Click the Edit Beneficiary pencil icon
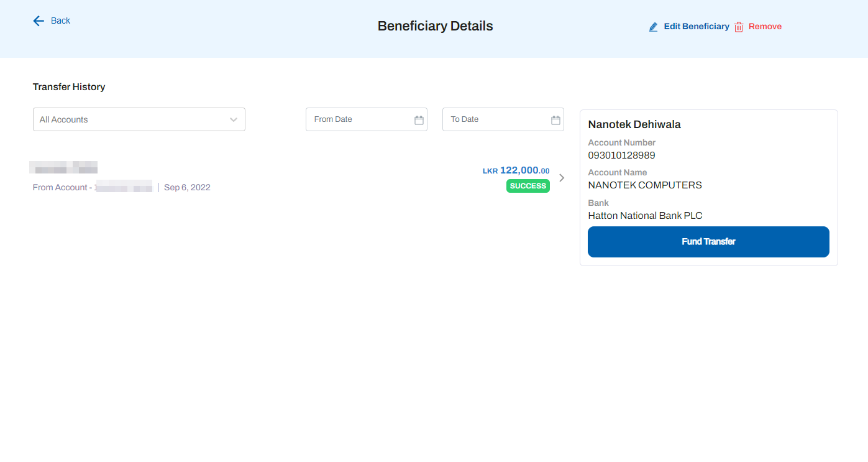 653,27
